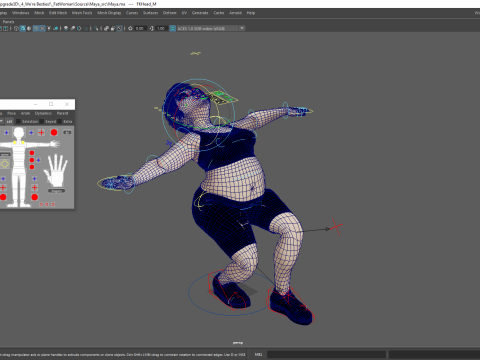The image size is (480, 360).
Task: Open the Surfaces menu
Action: [150, 13]
